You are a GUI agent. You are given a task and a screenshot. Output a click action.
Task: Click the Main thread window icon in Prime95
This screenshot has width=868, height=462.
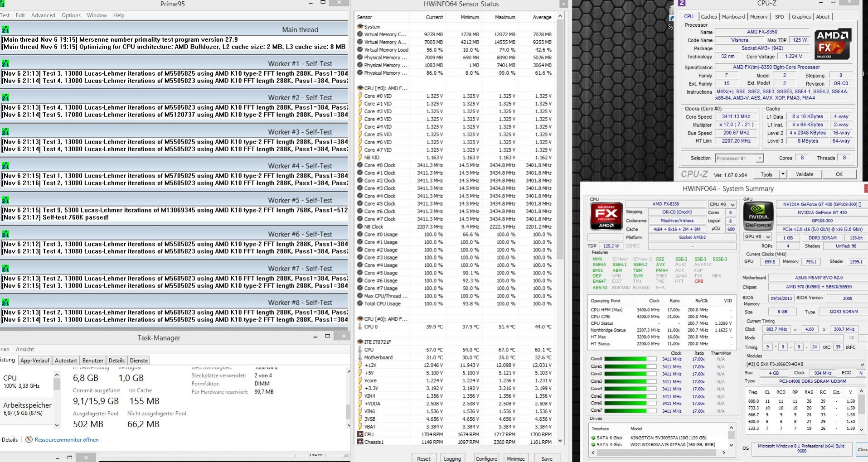[5, 29]
